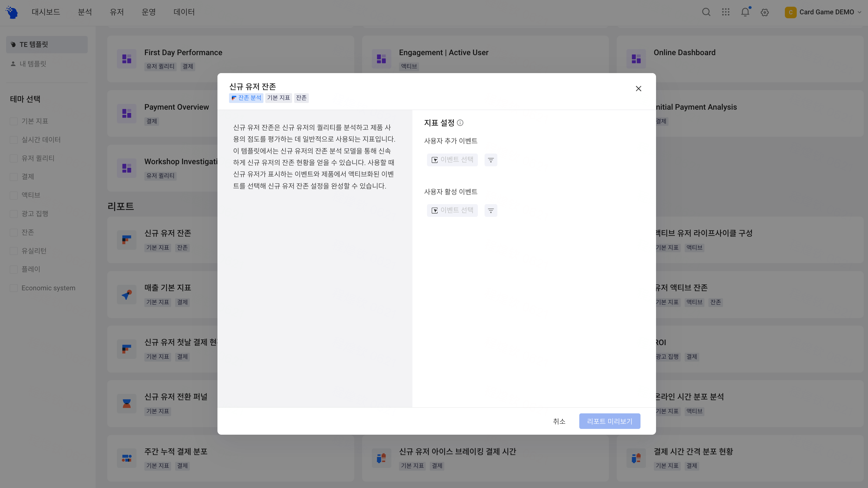Click Online Dashboard card icon
The height and width of the screenshot is (488, 868).
point(636,59)
